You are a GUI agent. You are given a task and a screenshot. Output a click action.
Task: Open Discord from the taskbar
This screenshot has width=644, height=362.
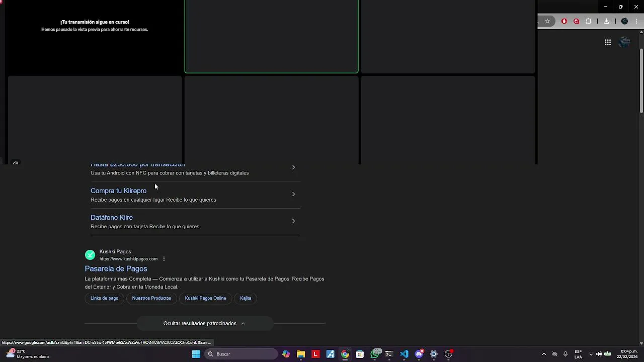419,354
